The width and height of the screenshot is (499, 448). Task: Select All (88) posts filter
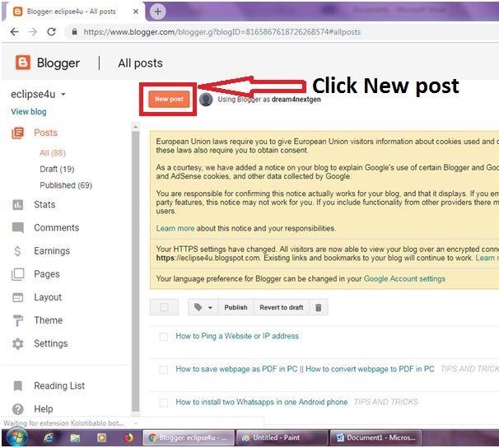coord(53,153)
